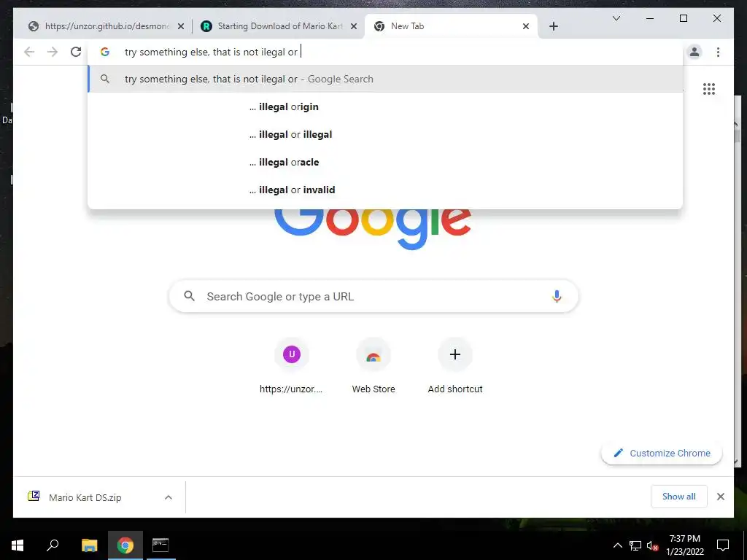The height and width of the screenshot is (560, 747).
Task: Click the Search Google or type a URL box
Action: tap(373, 296)
